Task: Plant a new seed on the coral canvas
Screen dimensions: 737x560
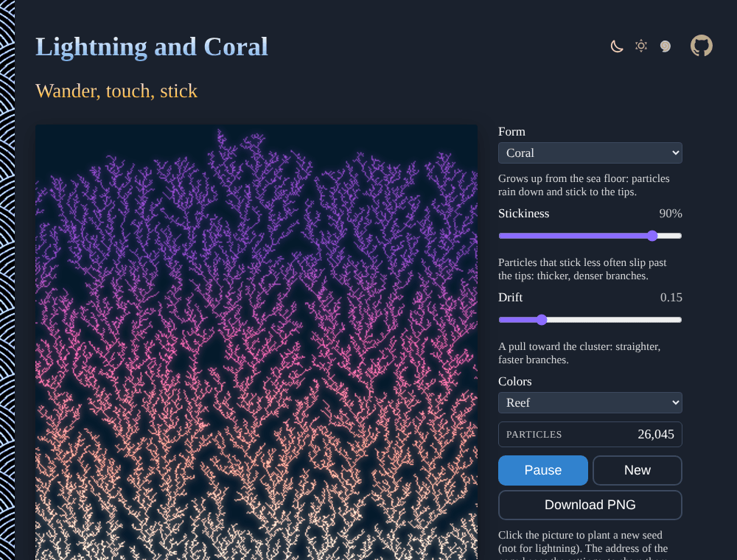Action: coord(256,342)
